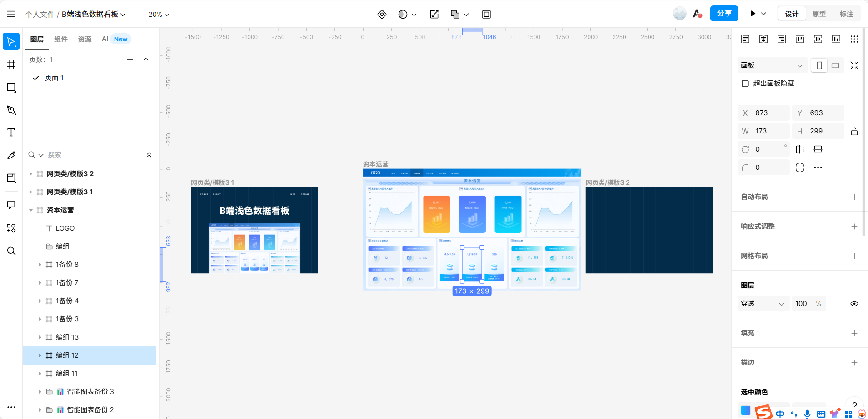Select the Slice tool

point(11,178)
